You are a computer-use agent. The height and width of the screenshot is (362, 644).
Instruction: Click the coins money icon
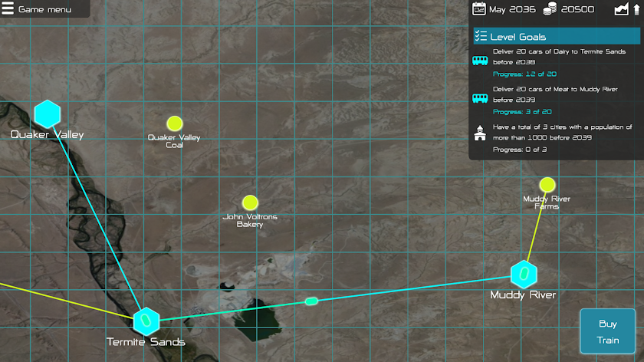coord(550,9)
